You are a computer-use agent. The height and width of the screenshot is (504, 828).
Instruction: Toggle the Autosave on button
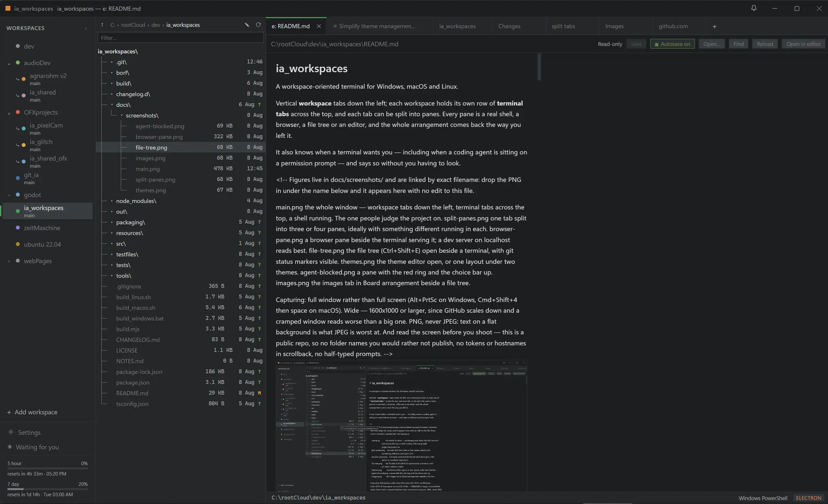(x=672, y=44)
